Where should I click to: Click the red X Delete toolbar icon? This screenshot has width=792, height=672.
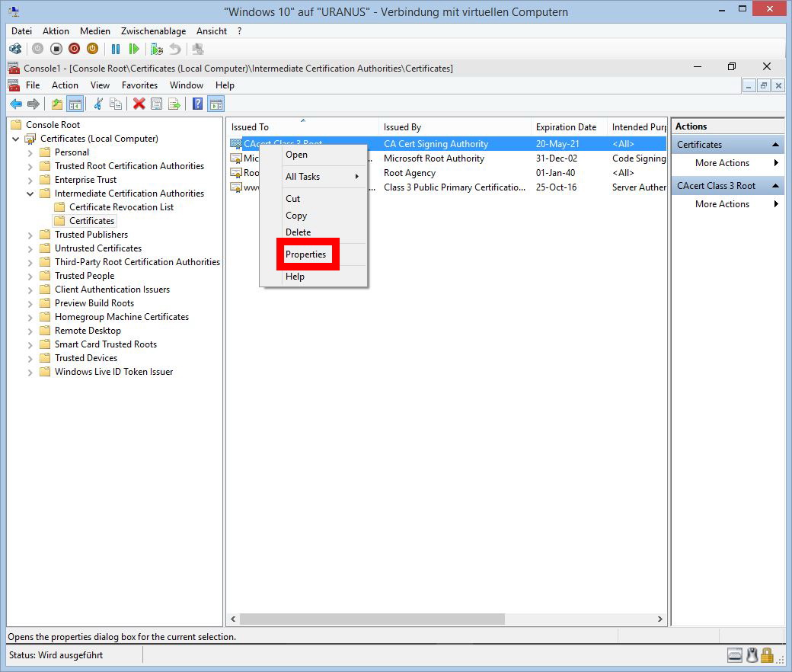tap(139, 104)
